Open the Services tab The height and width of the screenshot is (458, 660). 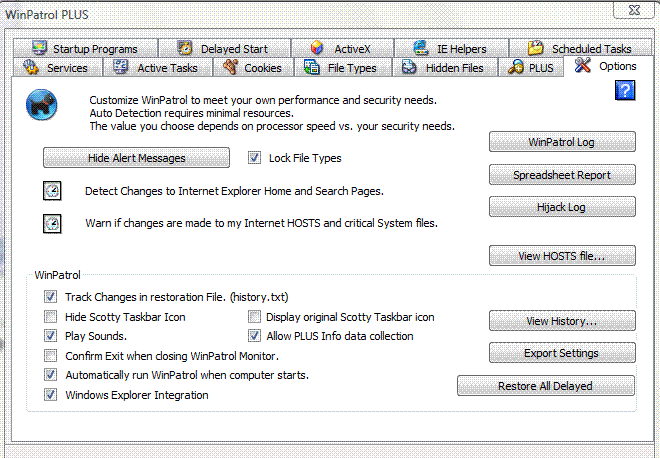(58, 67)
